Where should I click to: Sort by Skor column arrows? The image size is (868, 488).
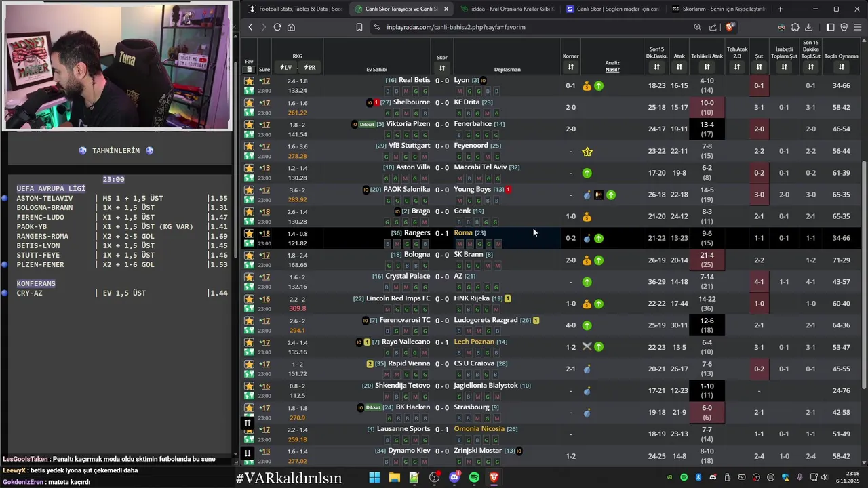442,68
